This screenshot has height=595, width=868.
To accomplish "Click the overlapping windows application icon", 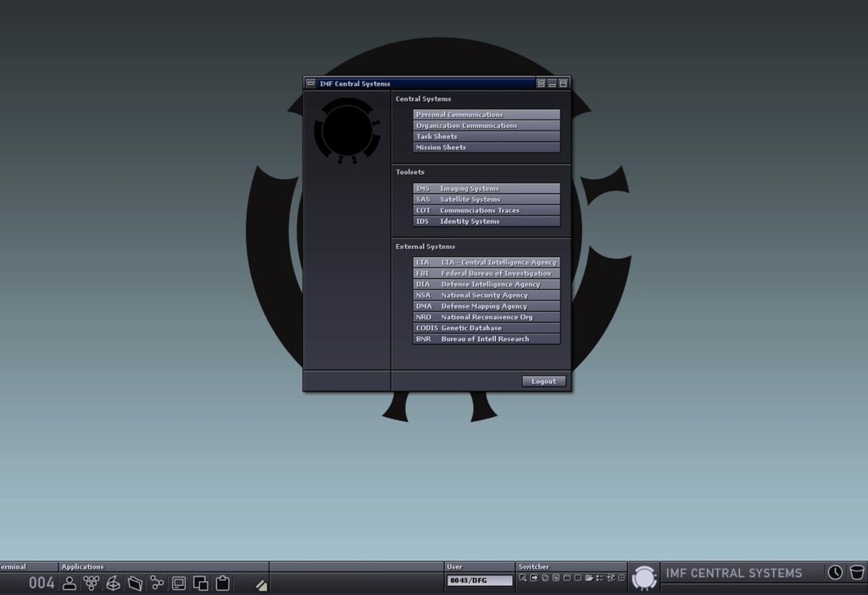I will [x=200, y=583].
